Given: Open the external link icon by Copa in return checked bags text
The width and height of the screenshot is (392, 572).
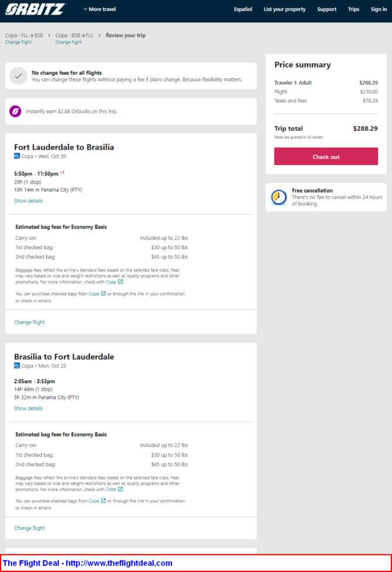Looking at the screenshot, I should click(x=104, y=501).
